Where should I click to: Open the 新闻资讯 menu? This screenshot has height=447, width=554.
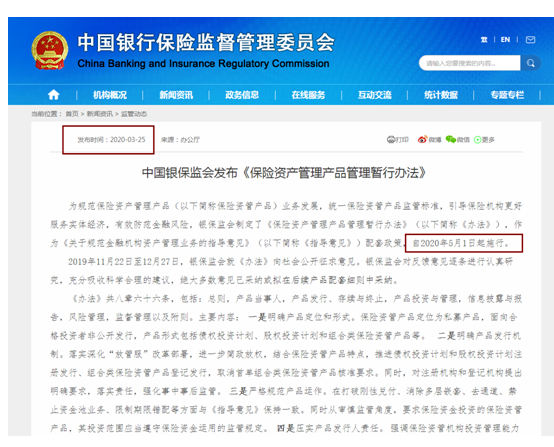[176, 95]
